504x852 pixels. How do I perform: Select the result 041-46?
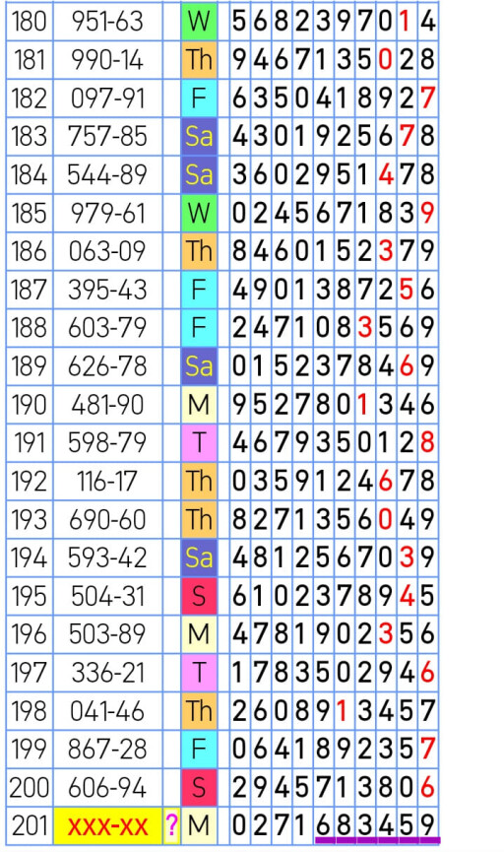pos(108,711)
